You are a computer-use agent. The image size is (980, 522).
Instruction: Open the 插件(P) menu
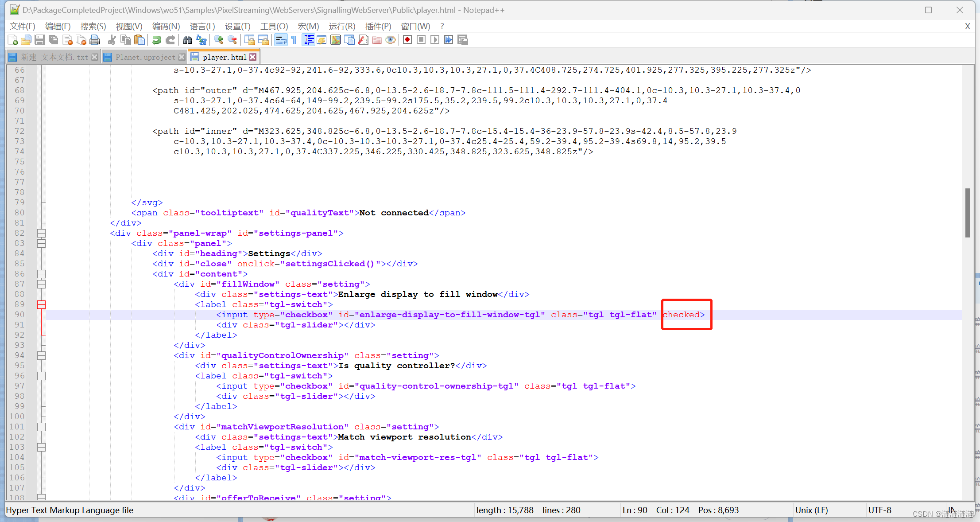coord(378,27)
